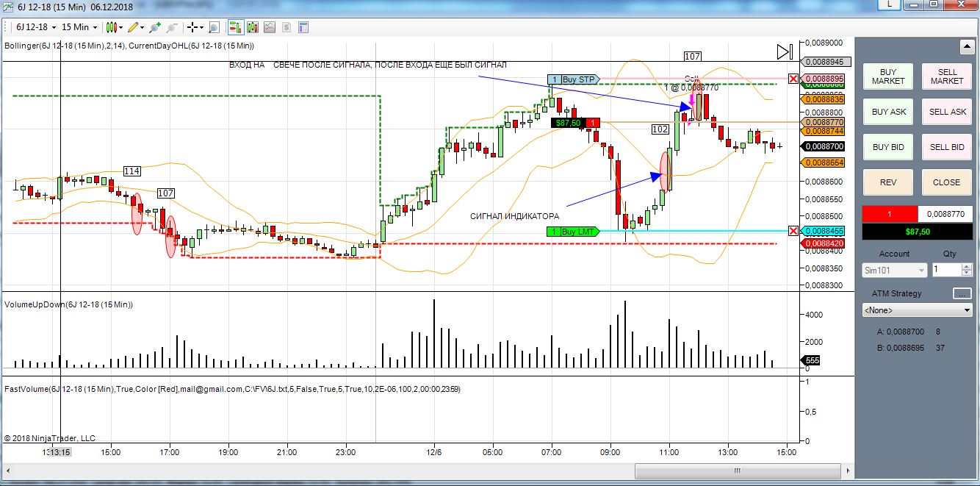The width and height of the screenshot is (980, 486).
Task: Click the FastVolume indicator label
Action: click(232, 389)
